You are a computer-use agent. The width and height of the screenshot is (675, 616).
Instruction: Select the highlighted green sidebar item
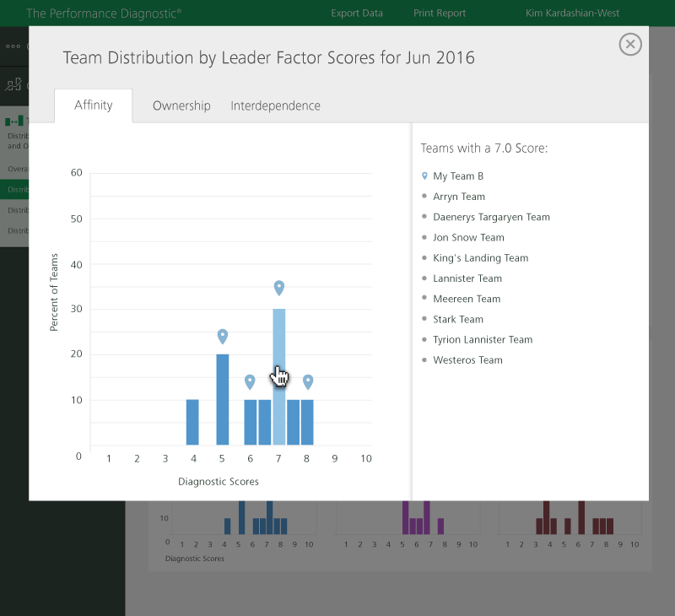click(14, 189)
